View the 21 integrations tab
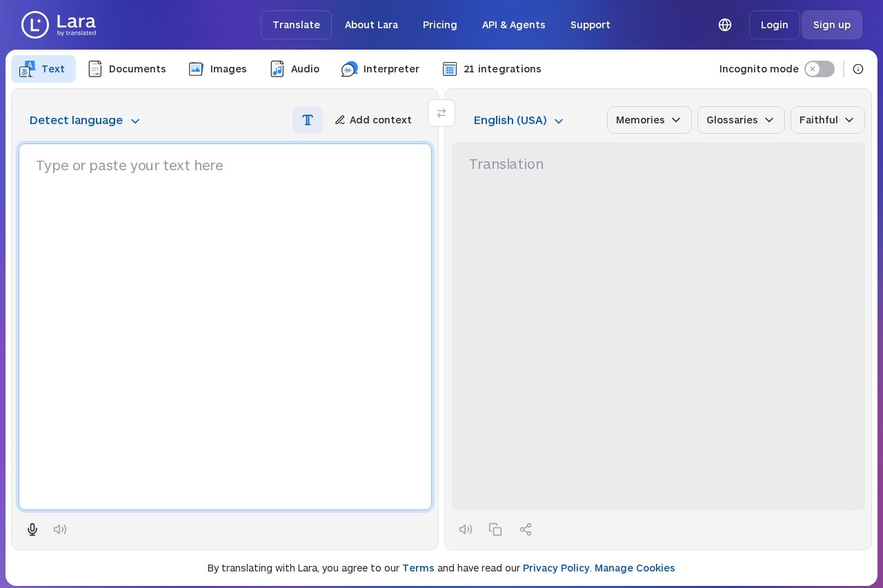The image size is (883, 588). [x=492, y=69]
